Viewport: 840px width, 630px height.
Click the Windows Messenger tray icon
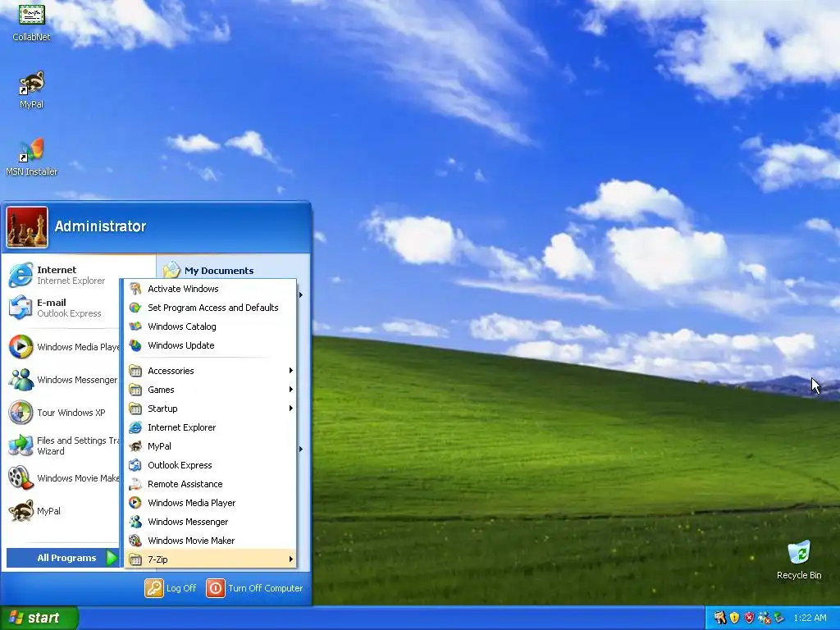pos(764,618)
